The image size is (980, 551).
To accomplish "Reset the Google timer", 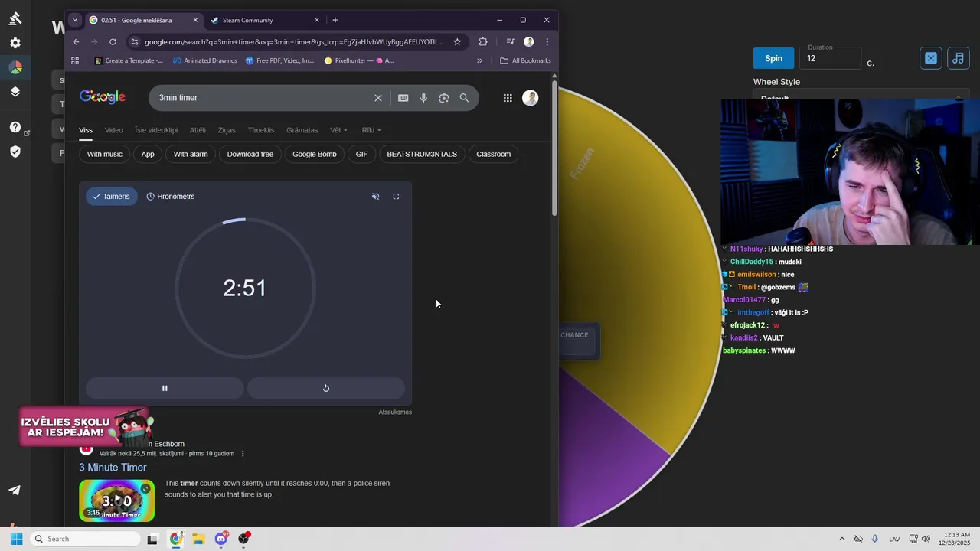I will coord(326,388).
